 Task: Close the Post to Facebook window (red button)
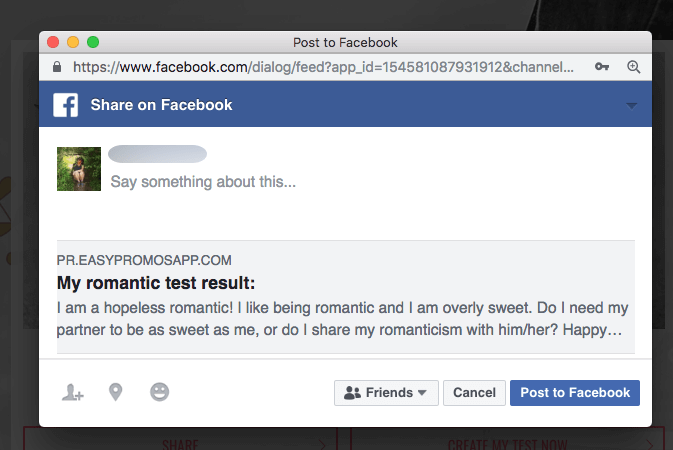(x=53, y=42)
